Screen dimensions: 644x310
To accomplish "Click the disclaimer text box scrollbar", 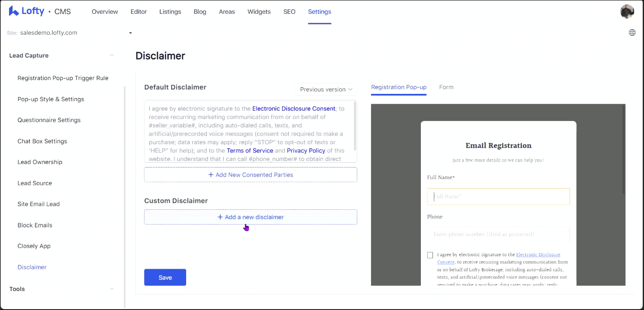I will [x=355, y=125].
